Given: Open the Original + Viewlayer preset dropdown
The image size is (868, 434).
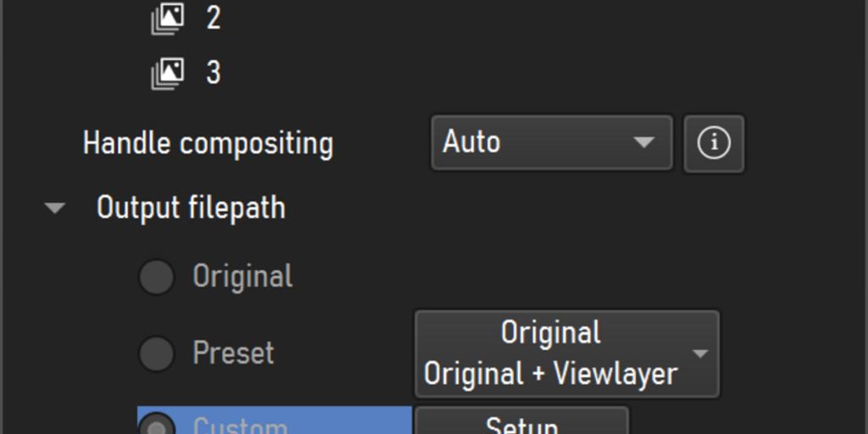Looking at the screenshot, I should pos(567,353).
